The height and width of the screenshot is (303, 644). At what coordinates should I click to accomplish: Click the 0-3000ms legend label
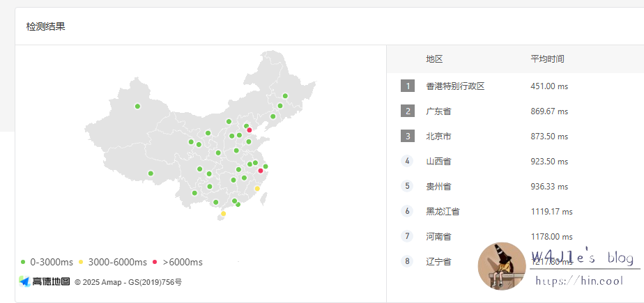[52, 262]
